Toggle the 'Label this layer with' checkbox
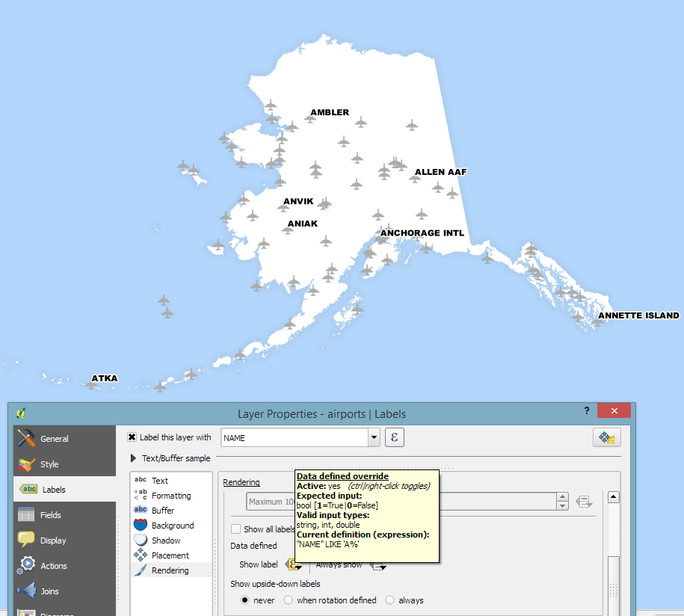This screenshot has width=684, height=616. 132,437
